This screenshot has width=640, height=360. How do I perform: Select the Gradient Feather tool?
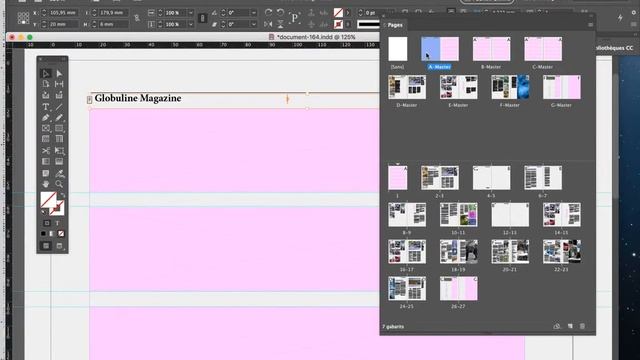[59, 162]
